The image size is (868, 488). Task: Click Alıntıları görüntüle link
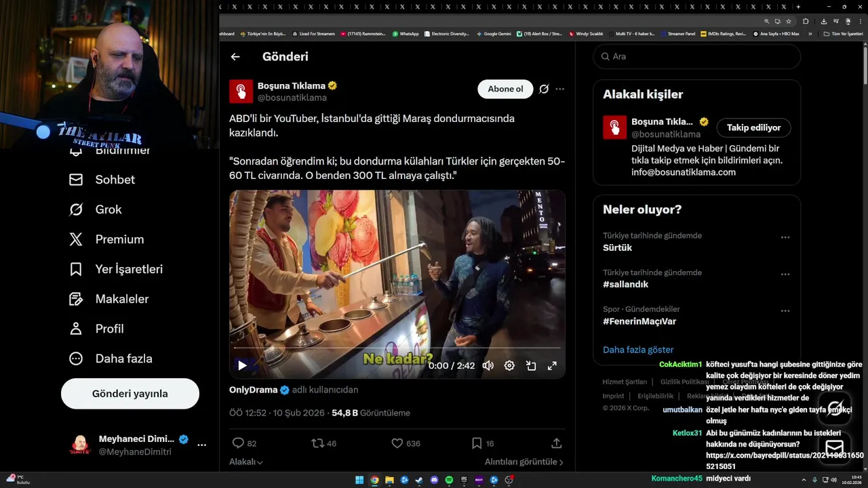(x=524, y=462)
